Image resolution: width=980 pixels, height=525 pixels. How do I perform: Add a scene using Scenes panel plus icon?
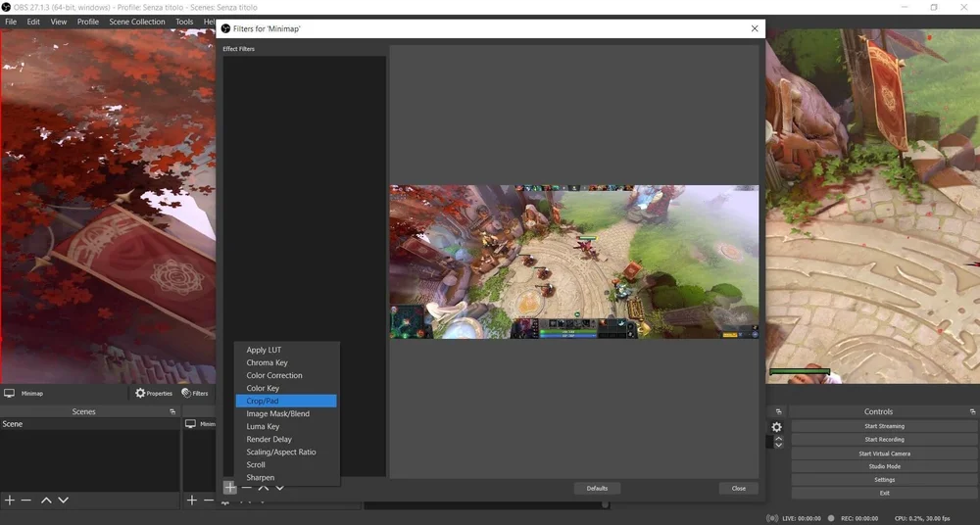pos(10,500)
